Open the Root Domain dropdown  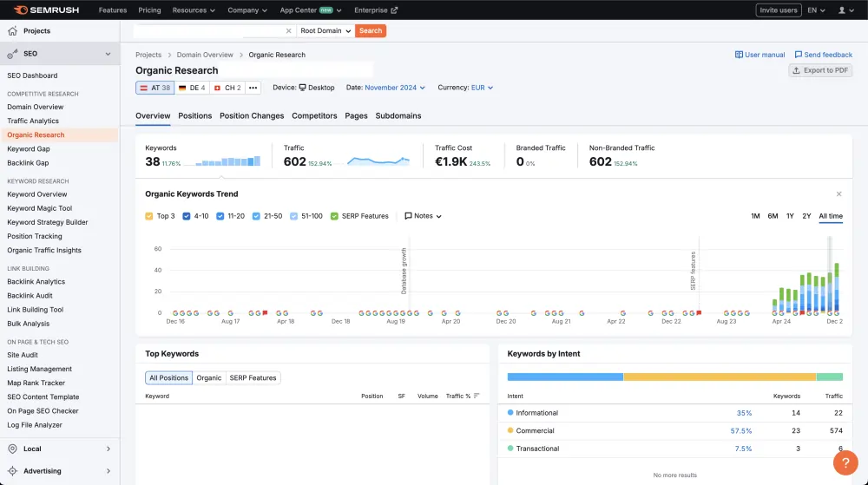pyautogui.click(x=325, y=30)
